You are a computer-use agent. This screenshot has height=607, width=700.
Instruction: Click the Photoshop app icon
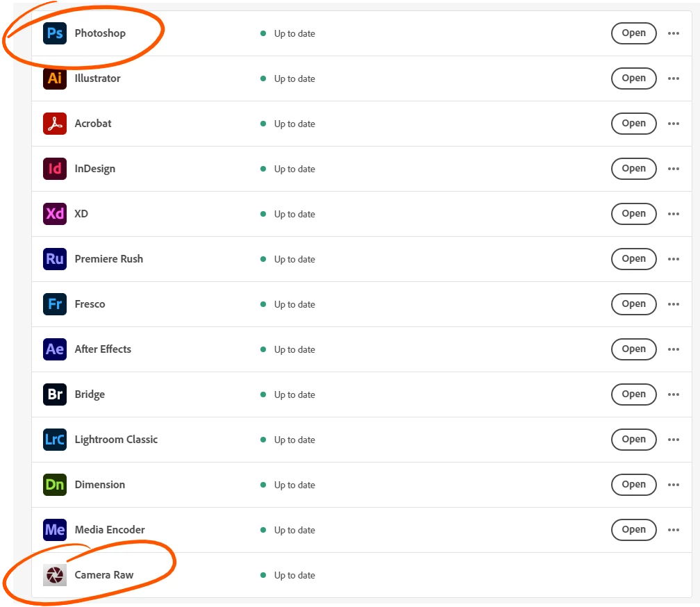(x=55, y=33)
